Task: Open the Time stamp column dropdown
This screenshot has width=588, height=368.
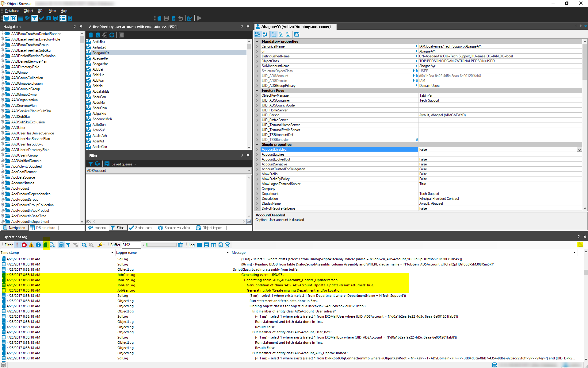Action: (112, 253)
